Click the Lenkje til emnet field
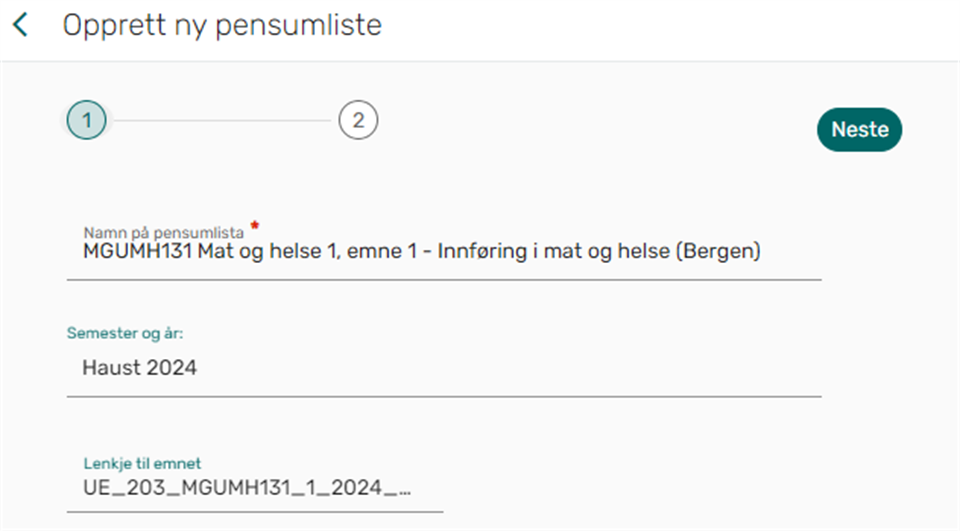960x531 pixels. (x=255, y=488)
